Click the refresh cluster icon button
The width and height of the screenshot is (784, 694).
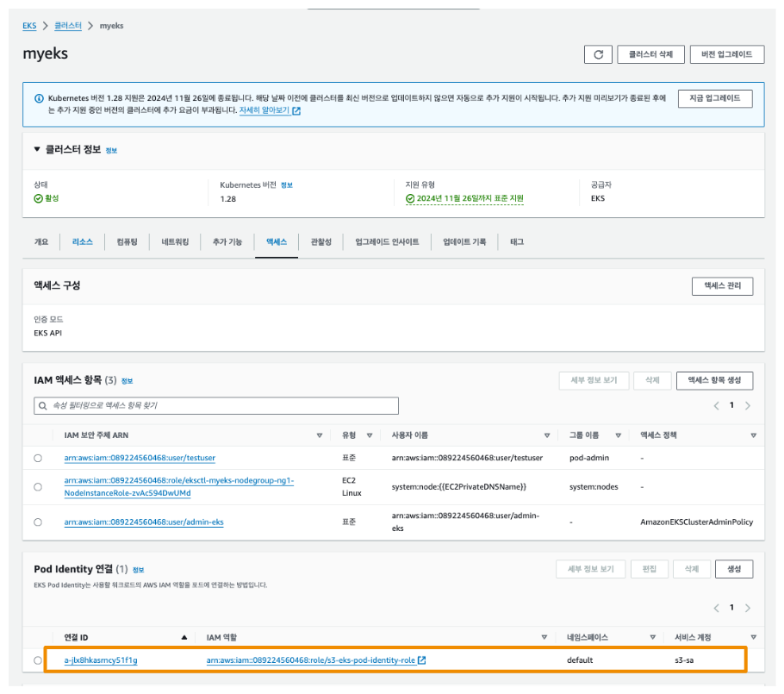click(598, 54)
